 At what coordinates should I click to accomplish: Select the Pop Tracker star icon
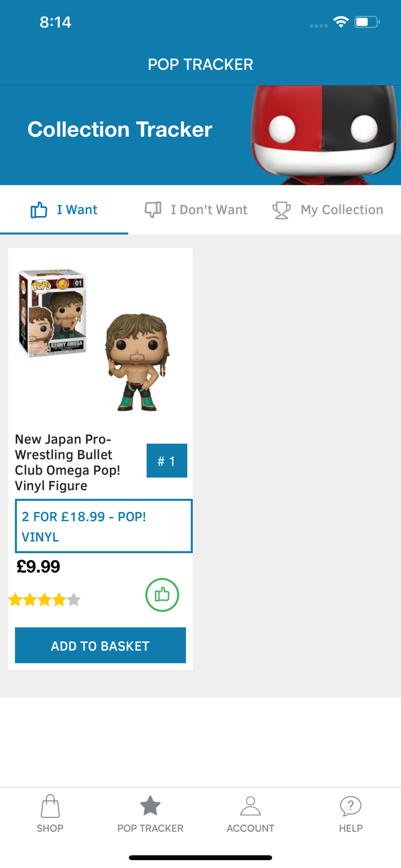(150, 804)
